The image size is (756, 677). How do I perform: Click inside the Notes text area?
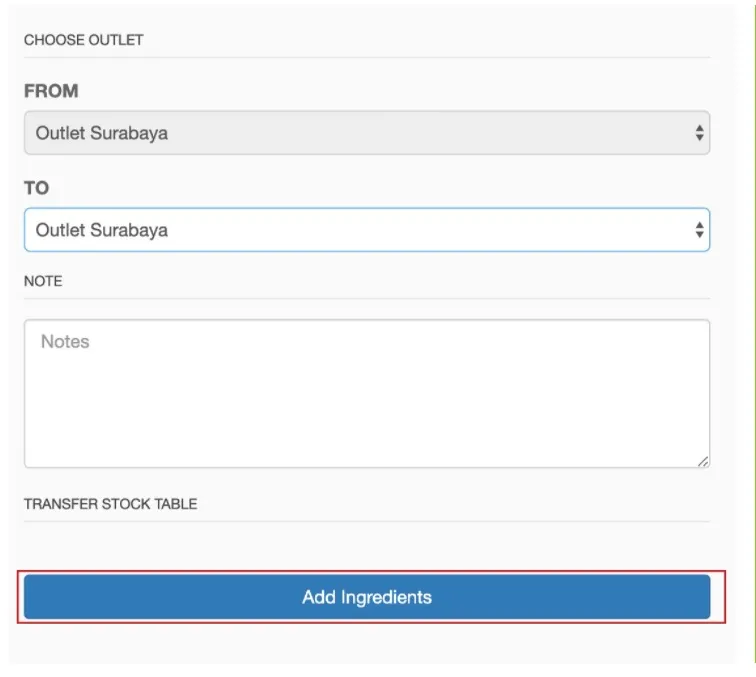[367, 393]
